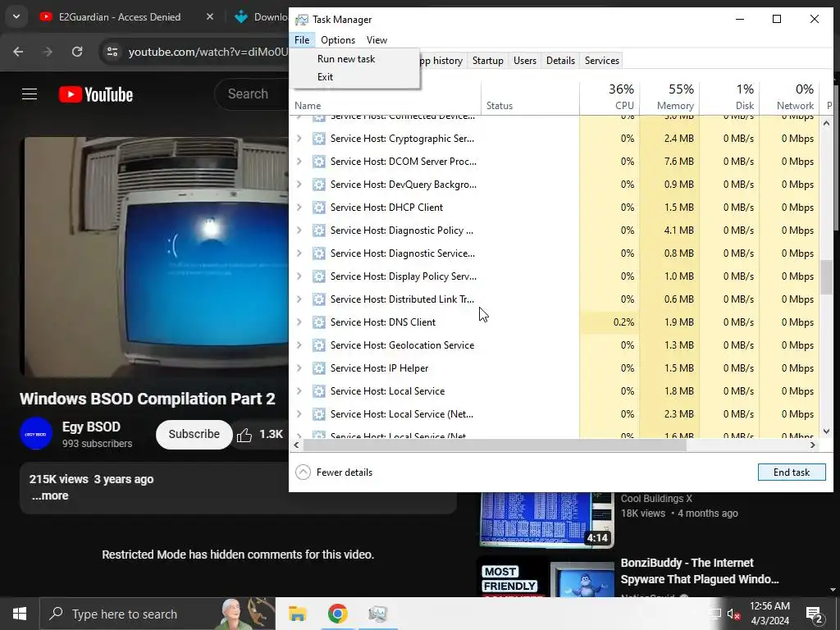Expand Service Host: DHCP Client row
840x630 pixels.
point(299,208)
